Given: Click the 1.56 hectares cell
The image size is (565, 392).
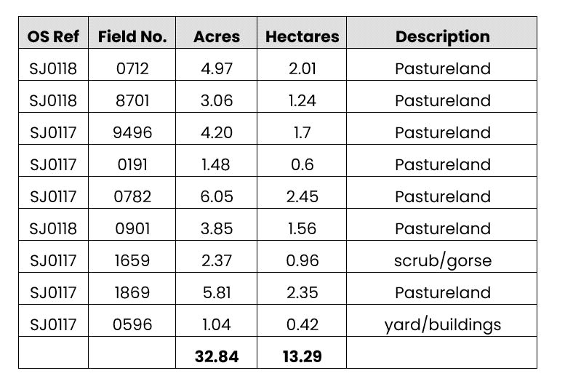Looking at the screenshot, I should coord(302,229).
